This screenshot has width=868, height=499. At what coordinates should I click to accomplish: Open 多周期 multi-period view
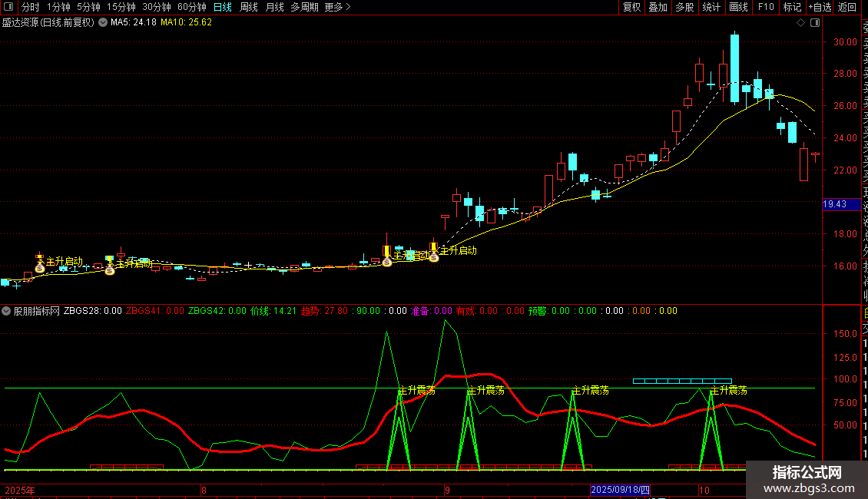coord(304,7)
